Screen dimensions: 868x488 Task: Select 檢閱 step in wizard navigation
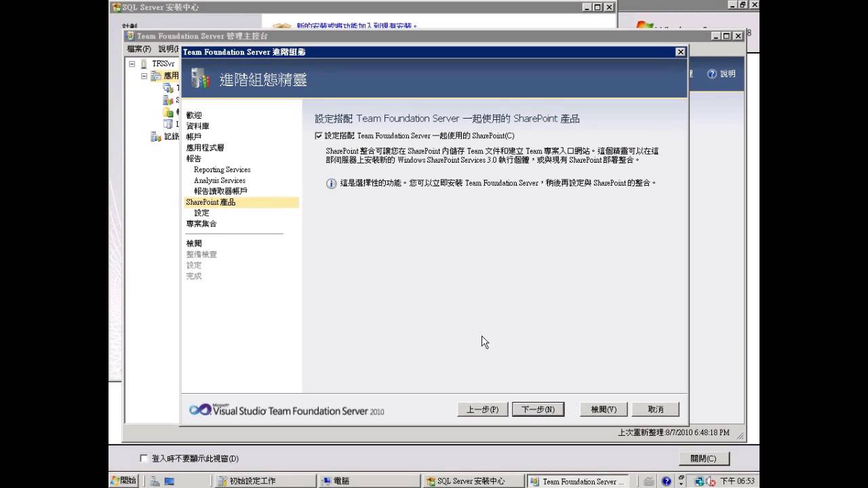tap(194, 243)
